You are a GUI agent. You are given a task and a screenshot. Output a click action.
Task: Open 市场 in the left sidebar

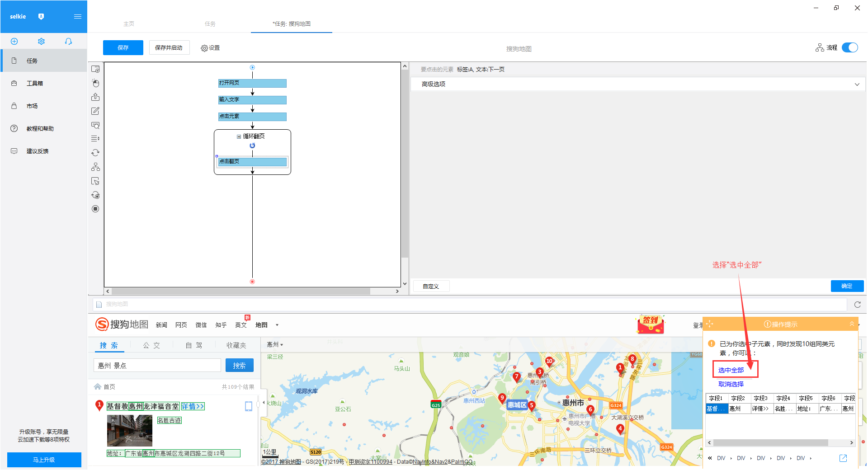point(44,106)
